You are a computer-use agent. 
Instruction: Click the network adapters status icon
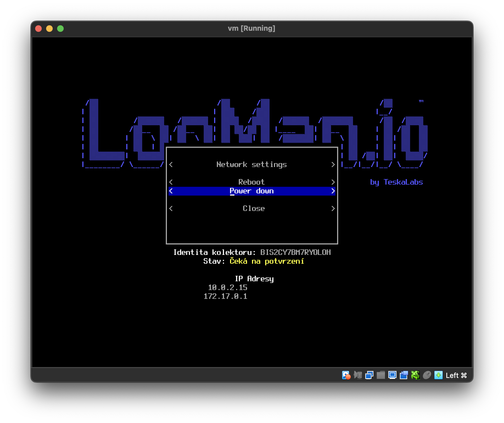point(369,375)
